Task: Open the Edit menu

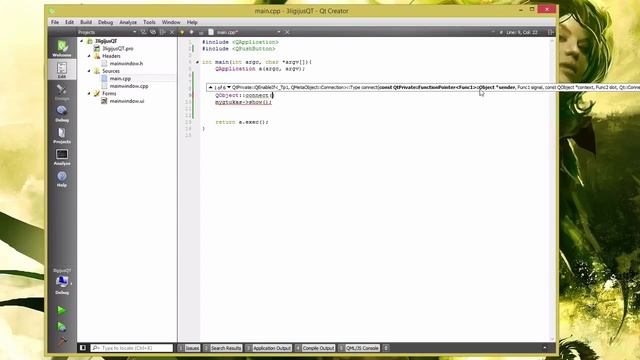Action: [69, 22]
